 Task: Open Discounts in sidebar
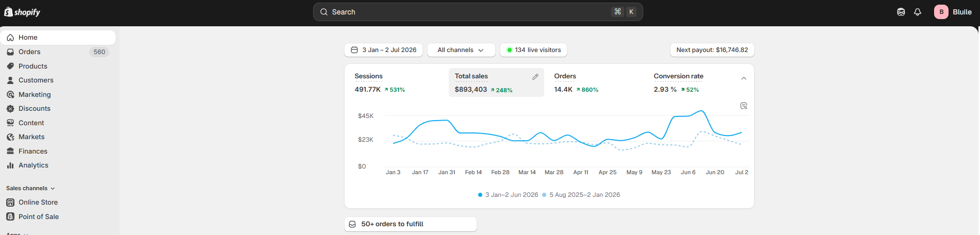pyautogui.click(x=58, y=109)
